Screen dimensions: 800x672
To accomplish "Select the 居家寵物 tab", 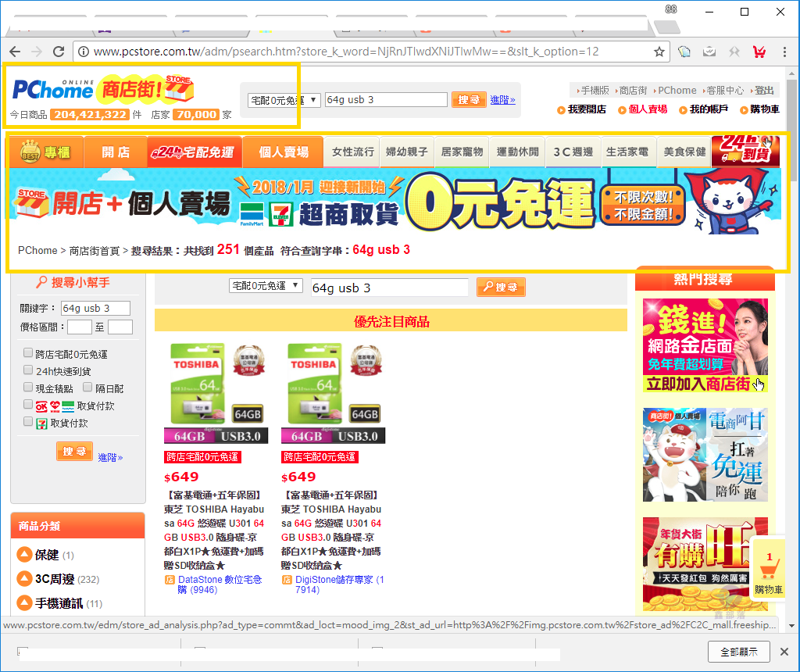I will tap(462, 152).
